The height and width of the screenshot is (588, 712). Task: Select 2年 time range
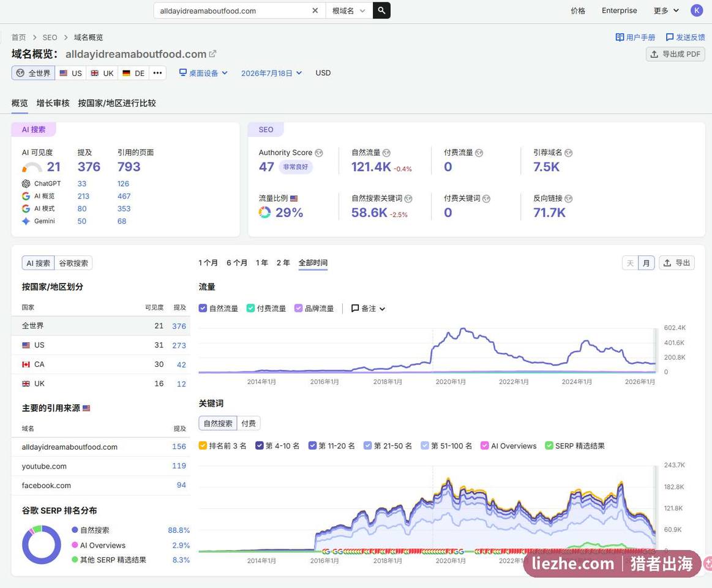tap(283, 263)
